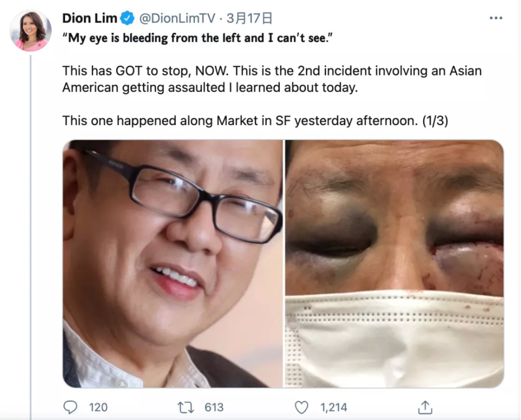
Task: Click the Dion Lim display name
Action: tap(90, 18)
